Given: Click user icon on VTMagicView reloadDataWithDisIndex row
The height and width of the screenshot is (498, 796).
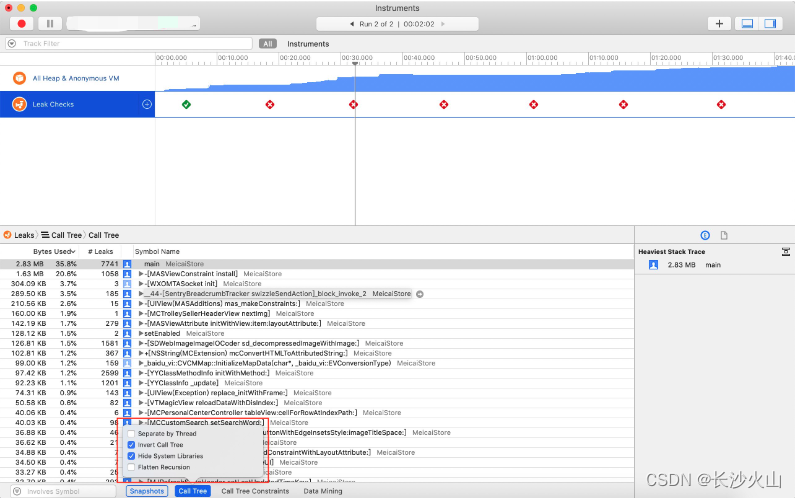Looking at the screenshot, I should click(x=127, y=403).
